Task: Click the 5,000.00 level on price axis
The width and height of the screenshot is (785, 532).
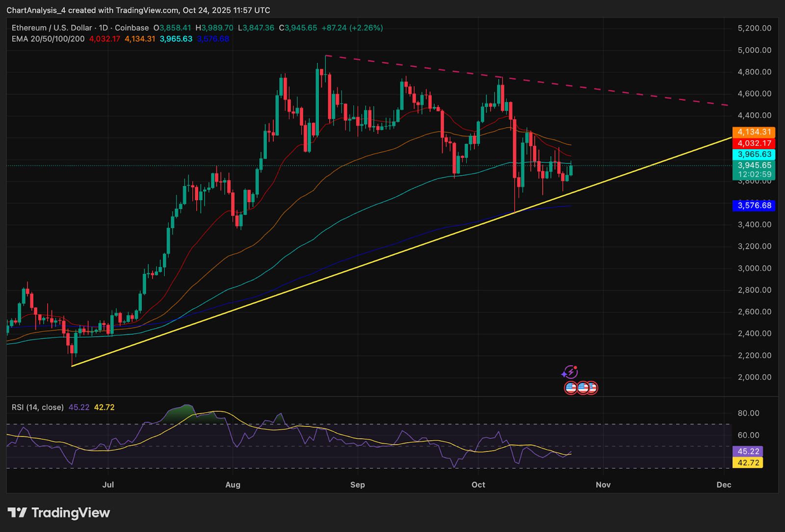Action: click(x=754, y=50)
